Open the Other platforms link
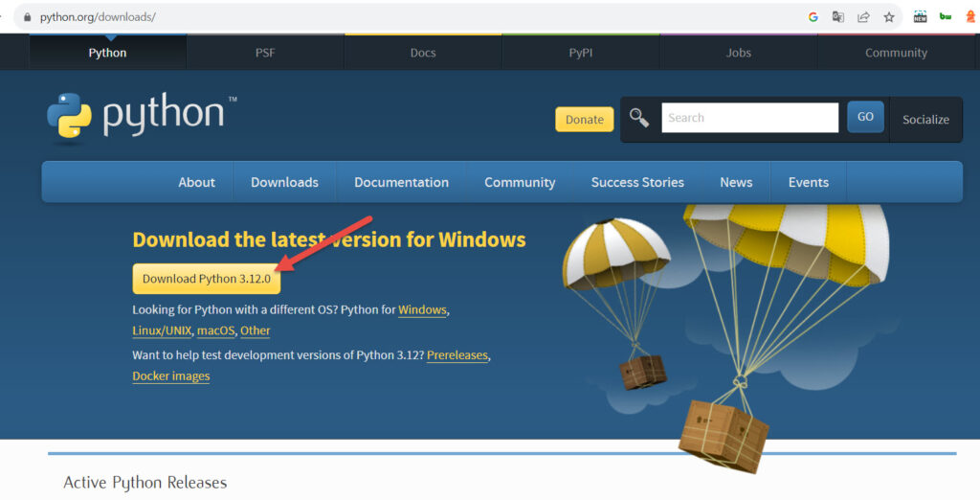The image size is (980, 500). tap(255, 330)
